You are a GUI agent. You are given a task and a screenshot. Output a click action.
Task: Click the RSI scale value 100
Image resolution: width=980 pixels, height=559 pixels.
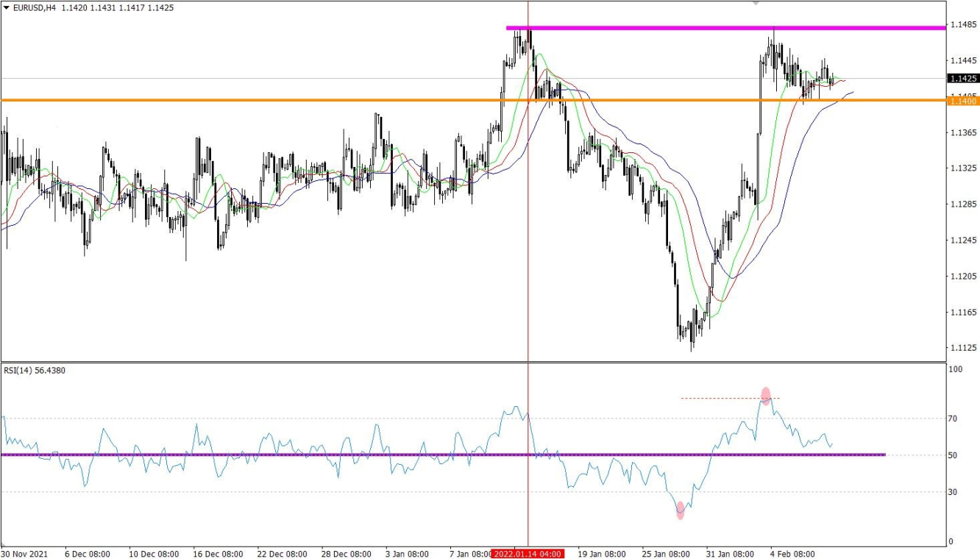(x=956, y=370)
